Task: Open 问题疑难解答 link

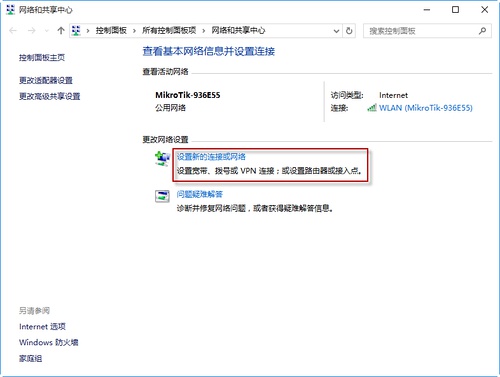Action: [x=200, y=194]
